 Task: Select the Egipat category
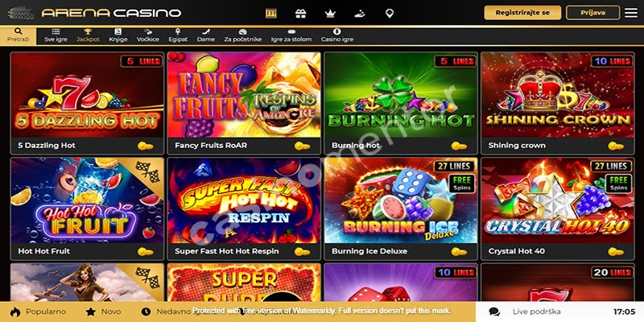[x=178, y=35]
